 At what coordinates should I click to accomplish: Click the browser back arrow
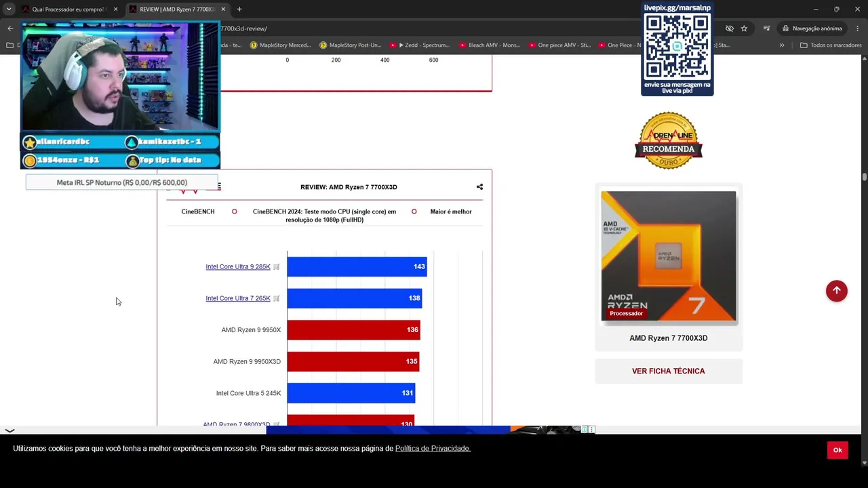click(x=10, y=28)
